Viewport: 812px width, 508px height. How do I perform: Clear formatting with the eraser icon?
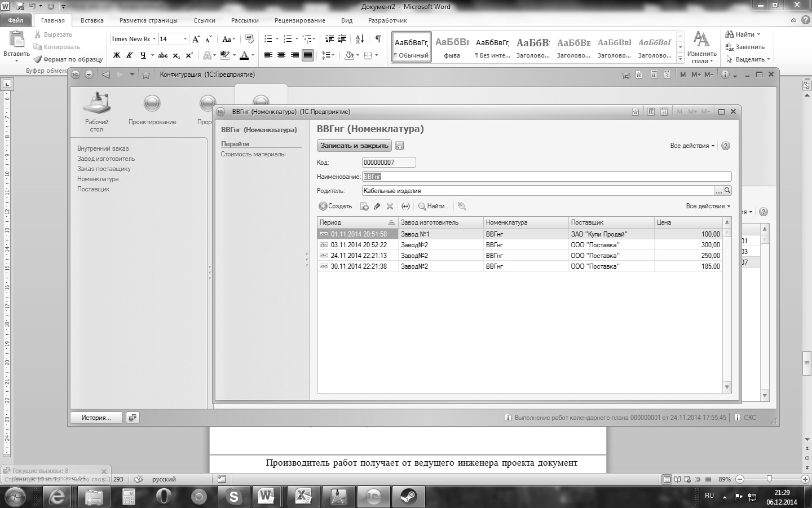249,39
